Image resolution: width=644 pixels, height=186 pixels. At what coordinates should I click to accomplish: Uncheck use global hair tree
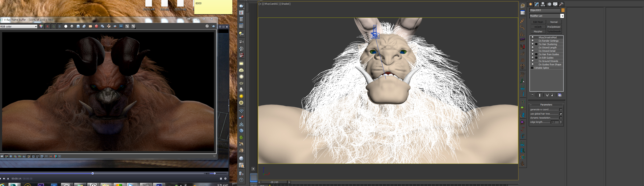click(561, 114)
